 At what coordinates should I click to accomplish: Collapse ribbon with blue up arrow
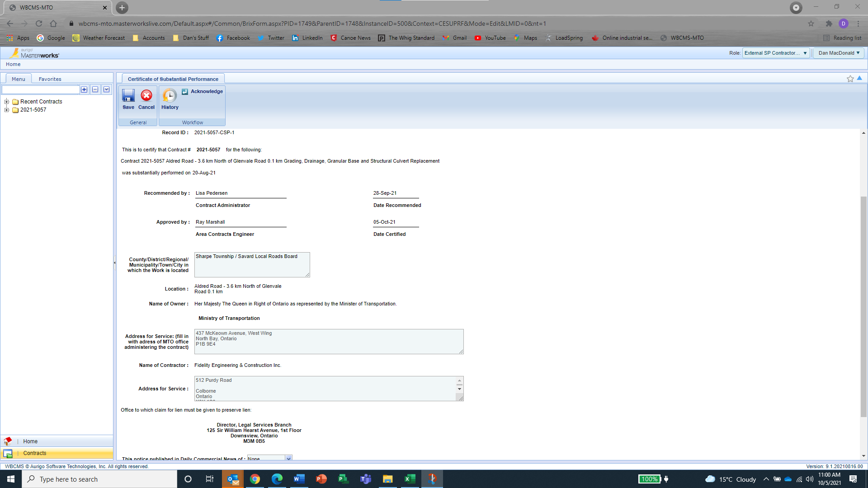click(x=859, y=78)
